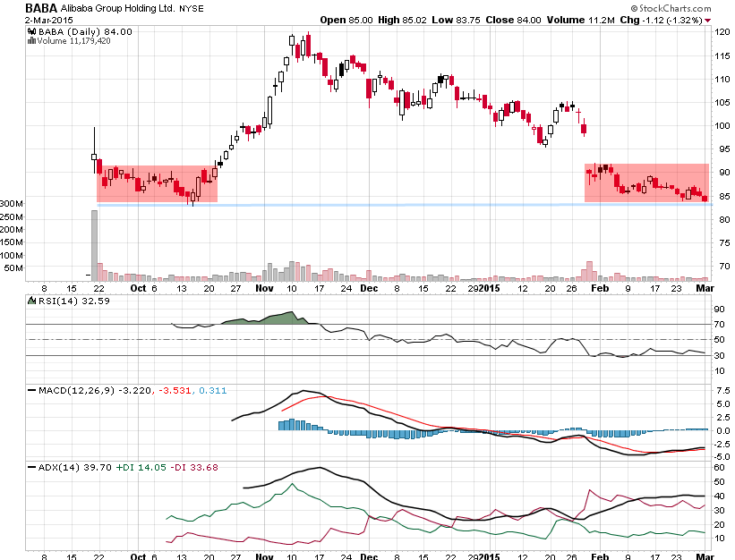The width and height of the screenshot is (735, 560).
Task: Click the volume bars icon in legend
Action: tap(31, 41)
